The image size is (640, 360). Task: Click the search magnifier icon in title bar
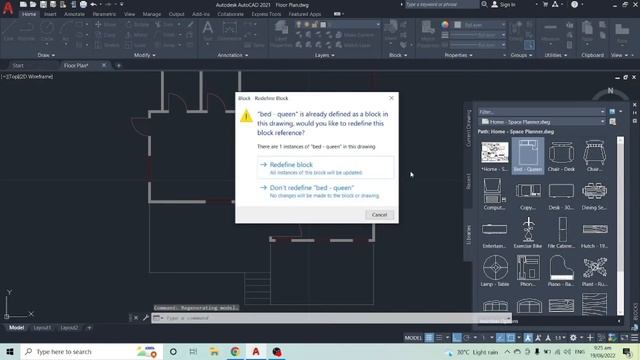[484, 4]
